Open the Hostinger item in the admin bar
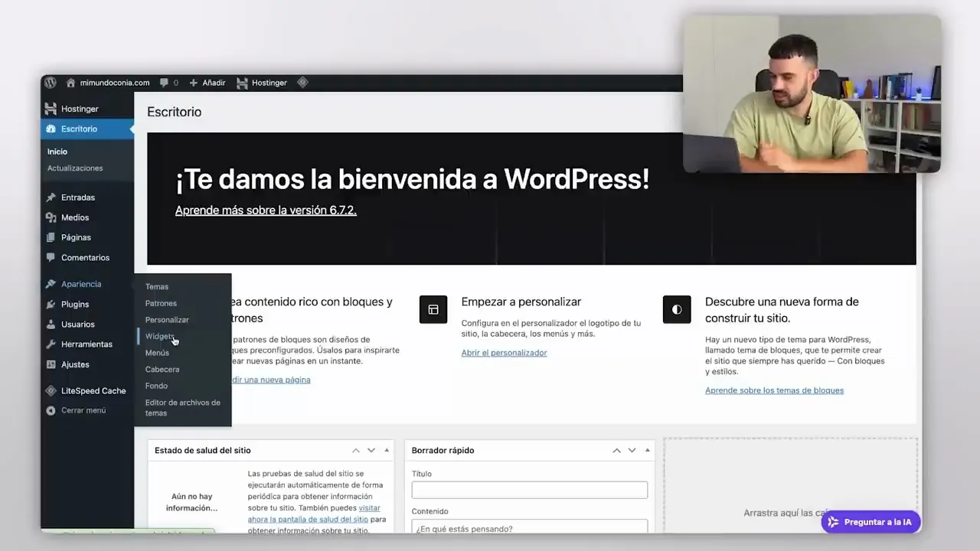 (x=262, y=83)
